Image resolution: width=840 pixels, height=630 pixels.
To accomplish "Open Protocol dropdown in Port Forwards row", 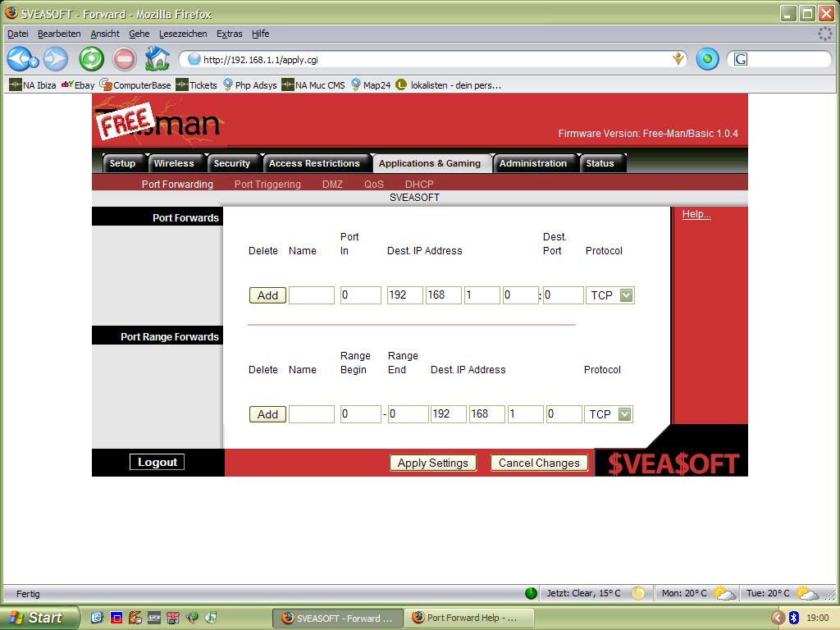I will 626,295.
